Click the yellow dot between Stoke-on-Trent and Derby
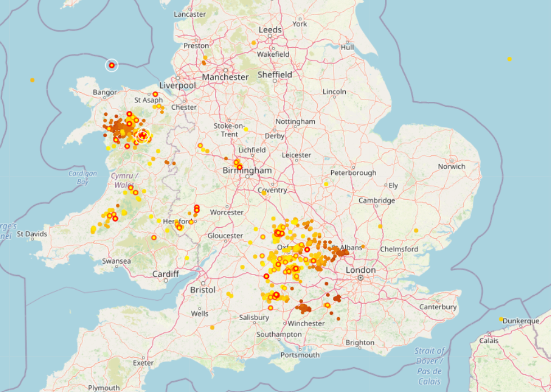The image size is (551, 392). (246, 129)
